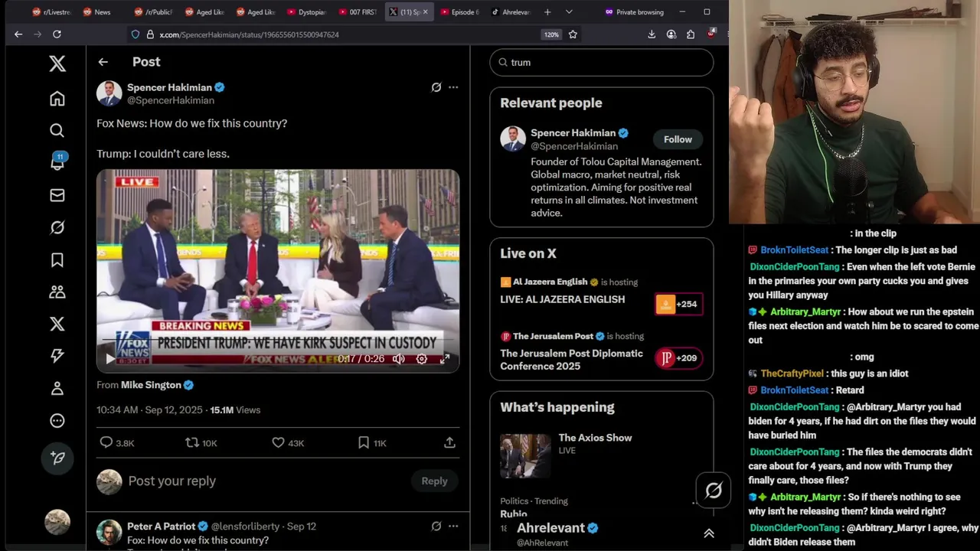This screenshot has height=551, width=980.
Task: Open Messages envelope icon in sidebar
Action: (x=57, y=195)
